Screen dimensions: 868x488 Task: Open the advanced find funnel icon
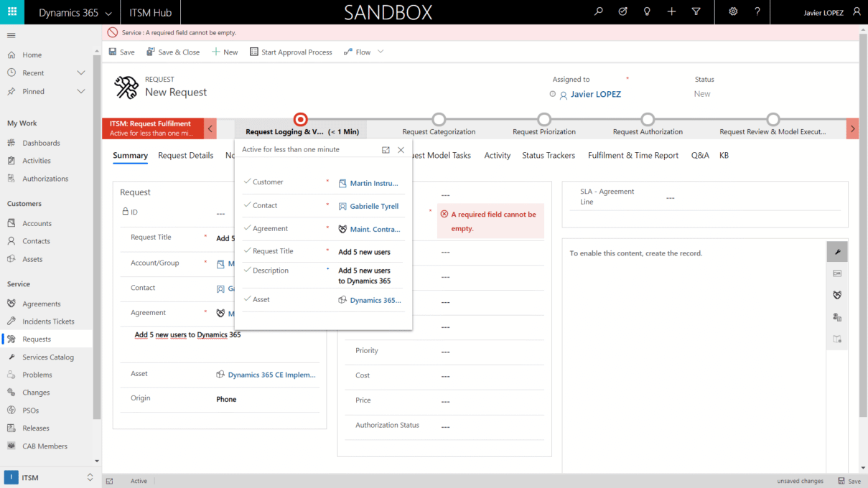696,12
